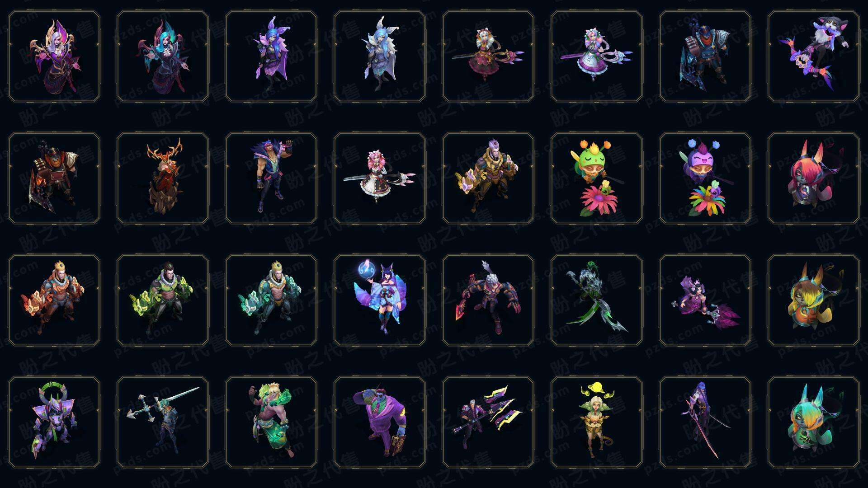Pick the first purple-gold sorceress skin
The image size is (868, 488).
coord(54,56)
